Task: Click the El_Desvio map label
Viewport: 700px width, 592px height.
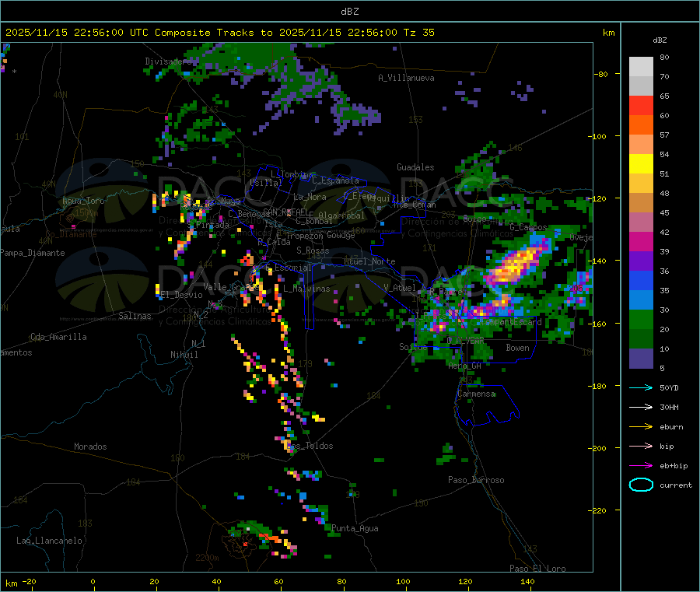Action: pyautogui.click(x=182, y=295)
